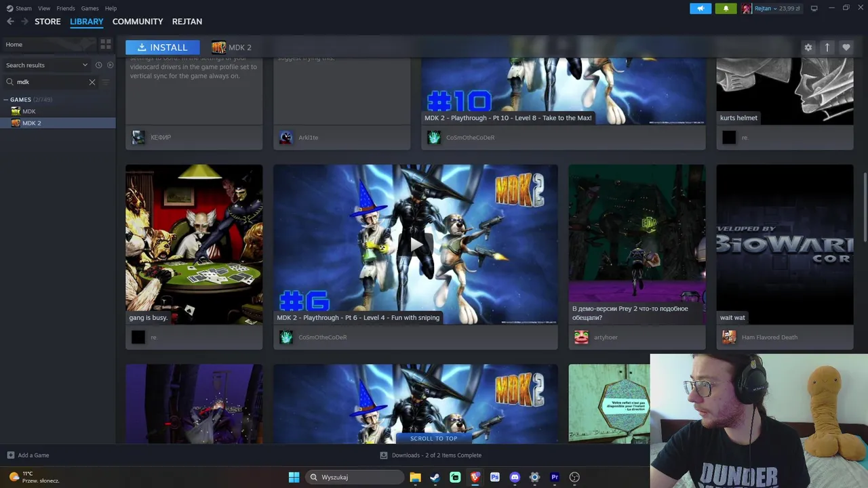
Task: Click the Windows Wyszukaj search box
Action: point(353,477)
